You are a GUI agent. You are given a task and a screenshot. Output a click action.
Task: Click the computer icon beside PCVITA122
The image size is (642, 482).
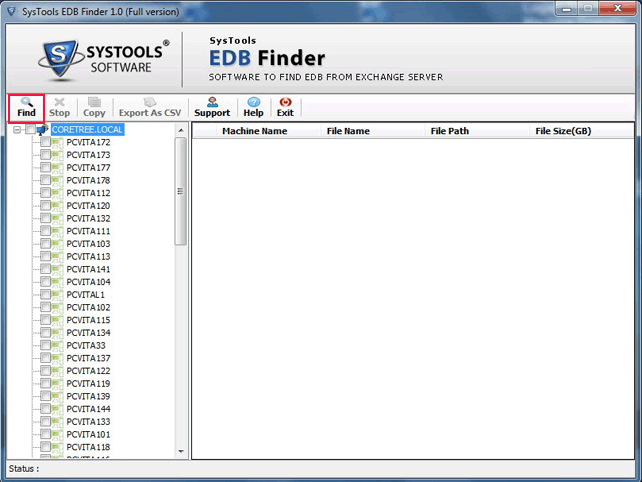click(57, 371)
